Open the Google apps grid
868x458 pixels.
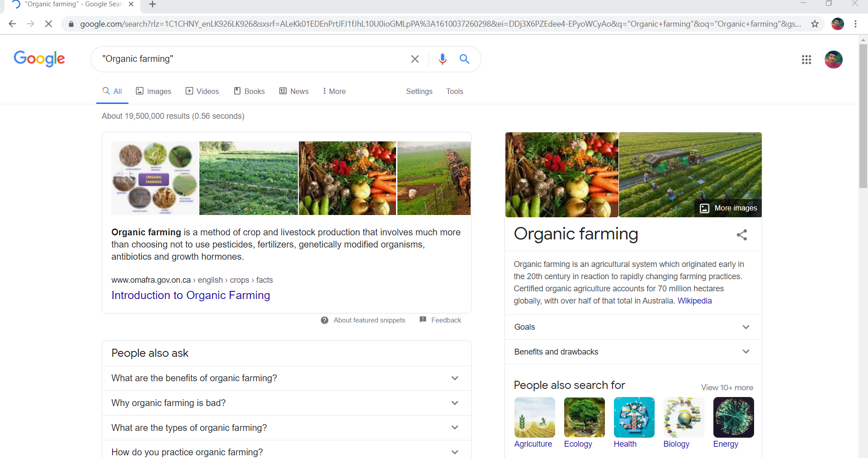click(807, 60)
